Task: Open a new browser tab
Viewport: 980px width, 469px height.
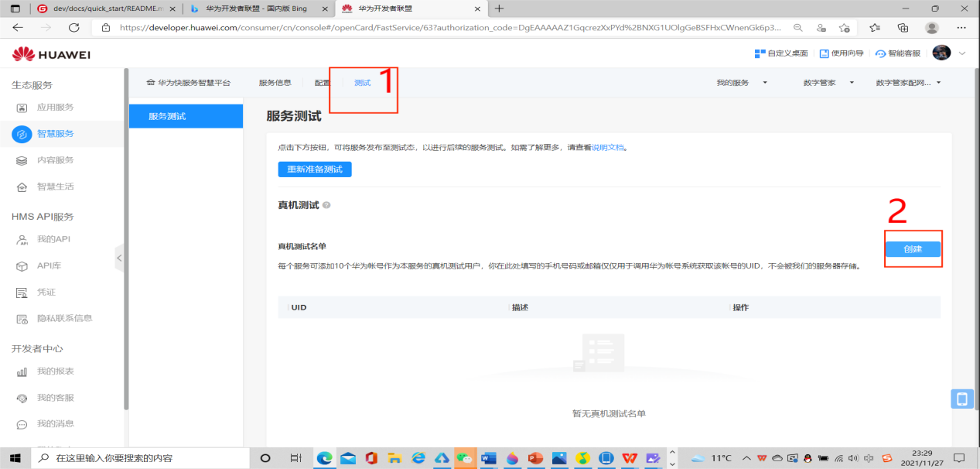Action: [x=499, y=9]
